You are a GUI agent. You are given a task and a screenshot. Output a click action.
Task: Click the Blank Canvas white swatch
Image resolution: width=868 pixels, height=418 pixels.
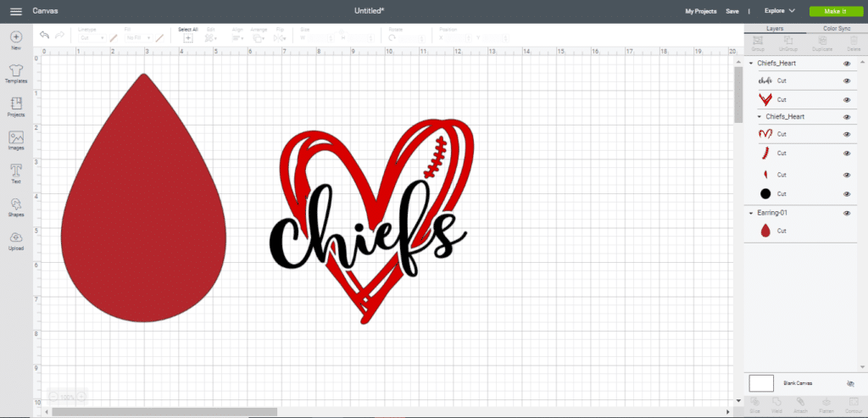coord(761,383)
